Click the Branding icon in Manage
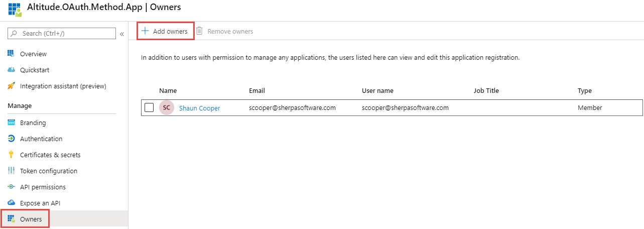Screen dimensions: 644x229 (11, 123)
